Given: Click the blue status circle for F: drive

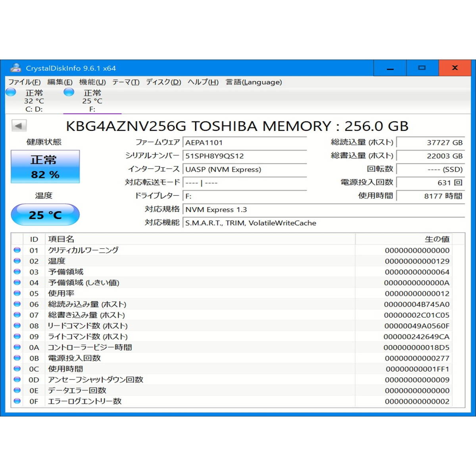Looking at the screenshot, I should click(x=69, y=92).
